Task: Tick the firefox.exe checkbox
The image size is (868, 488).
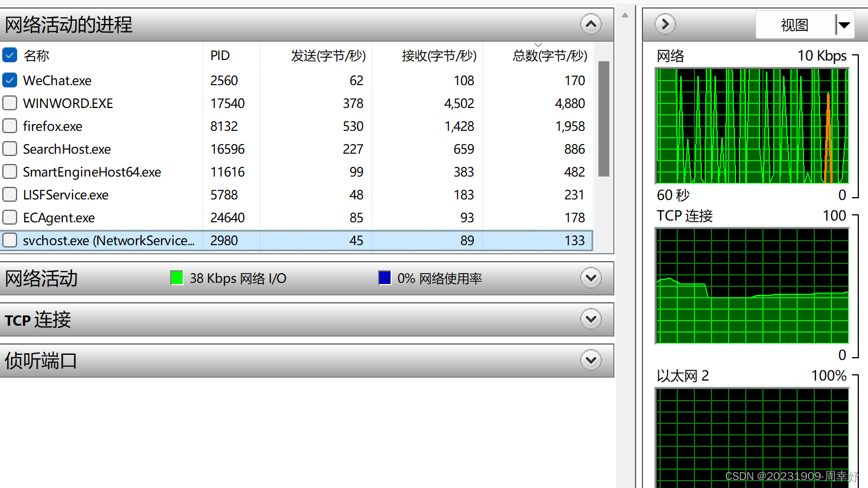Action: pyautogui.click(x=10, y=126)
